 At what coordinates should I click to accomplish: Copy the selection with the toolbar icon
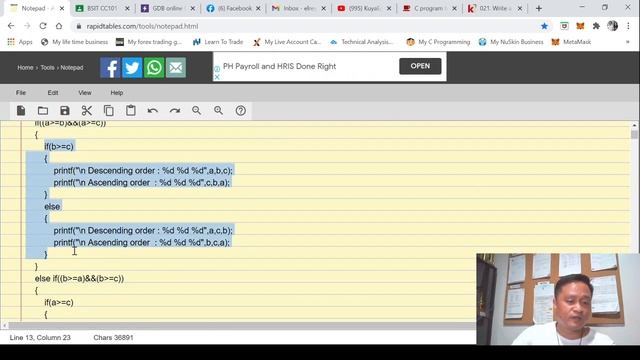click(109, 111)
